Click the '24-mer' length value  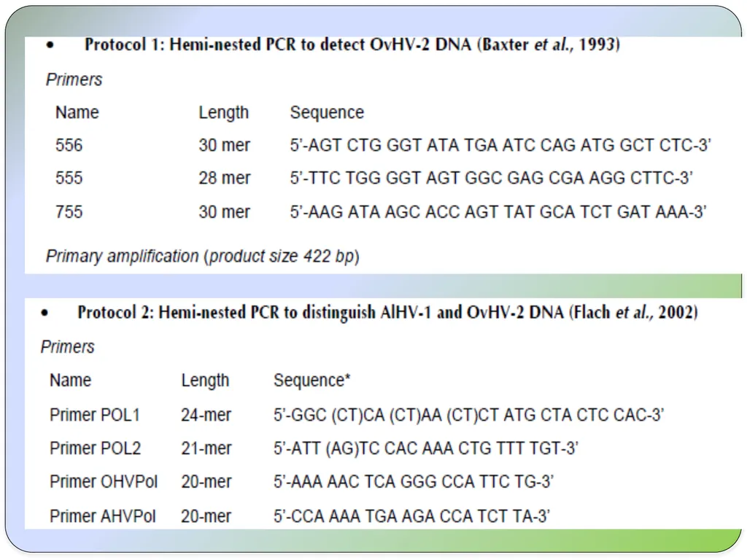coord(206,415)
